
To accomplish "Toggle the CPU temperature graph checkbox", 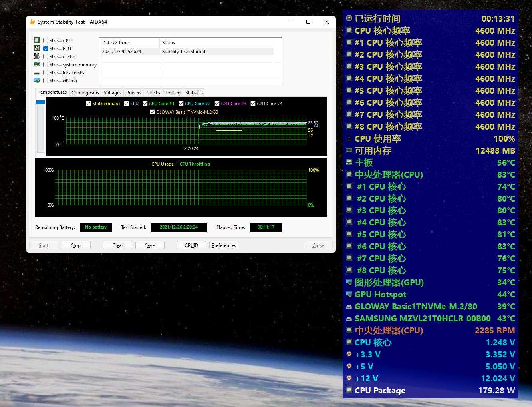I will pos(127,104).
